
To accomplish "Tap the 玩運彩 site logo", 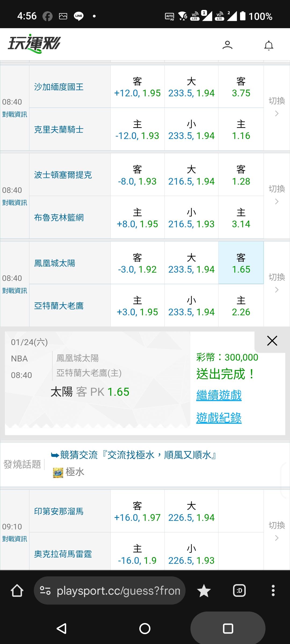I will [x=34, y=44].
